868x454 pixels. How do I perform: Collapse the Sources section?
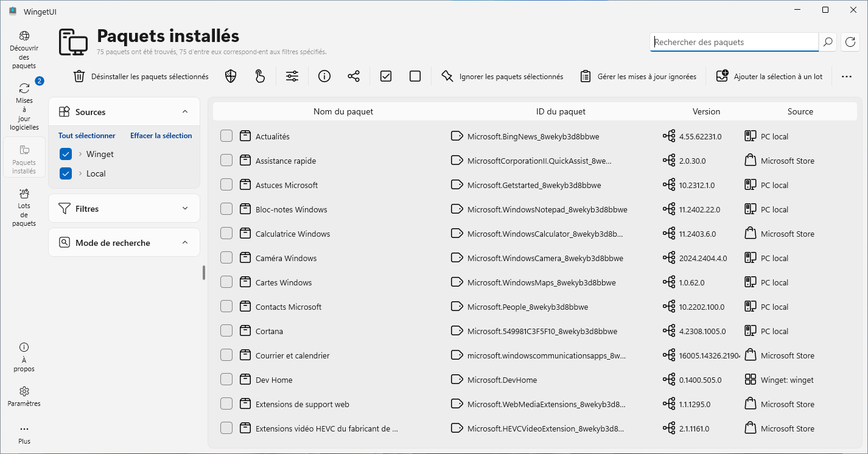[186, 111]
